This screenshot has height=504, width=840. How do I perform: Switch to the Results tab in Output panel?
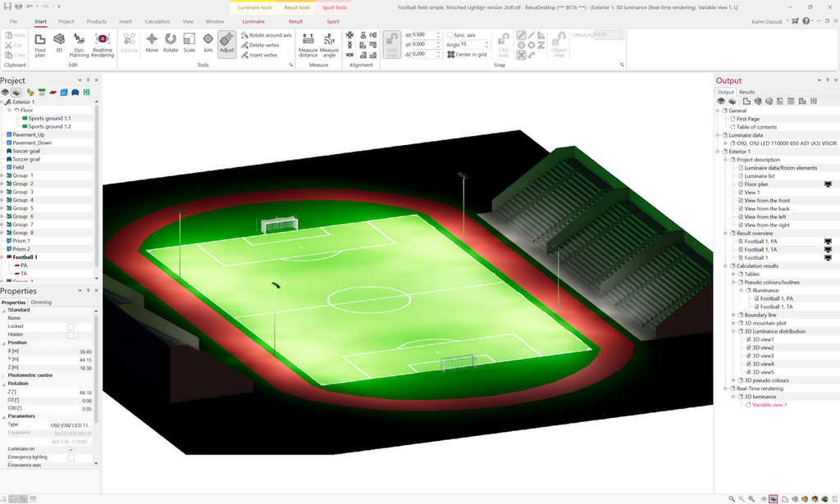tap(747, 91)
